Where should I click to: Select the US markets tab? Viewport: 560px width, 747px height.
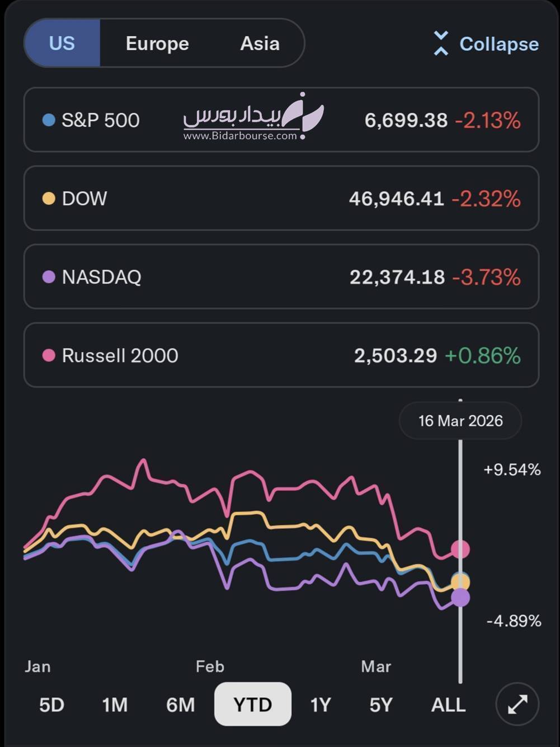[x=62, y=44]
